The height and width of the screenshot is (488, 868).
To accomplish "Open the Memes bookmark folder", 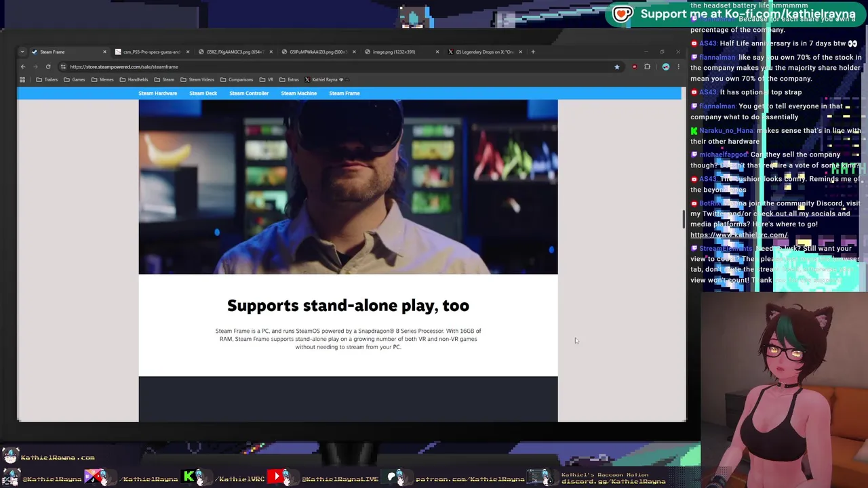I will [x=102, y=79].
